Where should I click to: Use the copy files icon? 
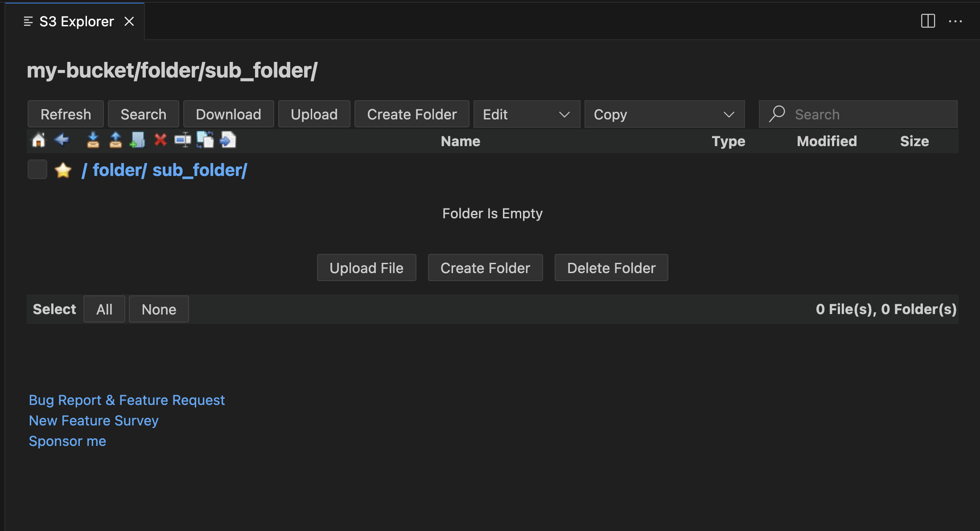206,140
